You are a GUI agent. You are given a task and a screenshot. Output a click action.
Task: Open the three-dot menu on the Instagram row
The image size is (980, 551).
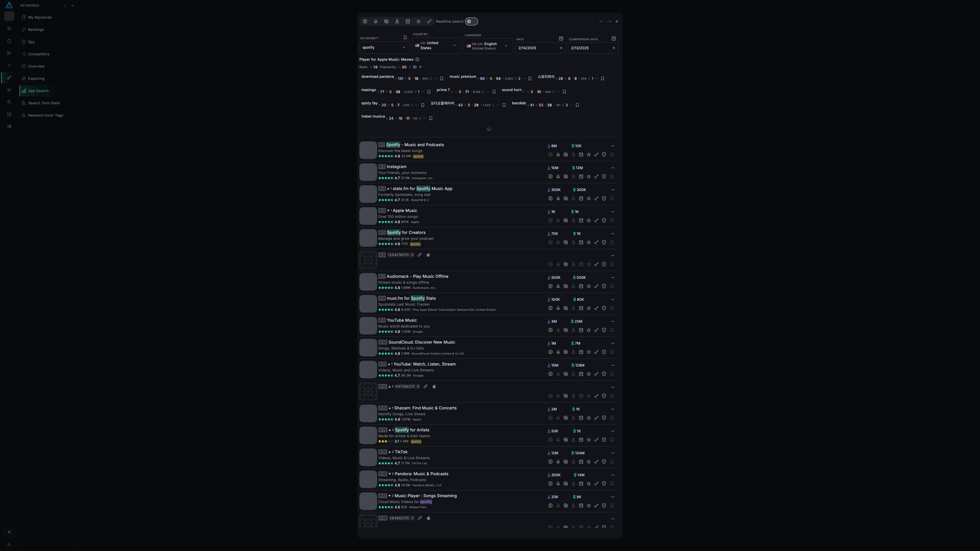(x=612, y=168)
